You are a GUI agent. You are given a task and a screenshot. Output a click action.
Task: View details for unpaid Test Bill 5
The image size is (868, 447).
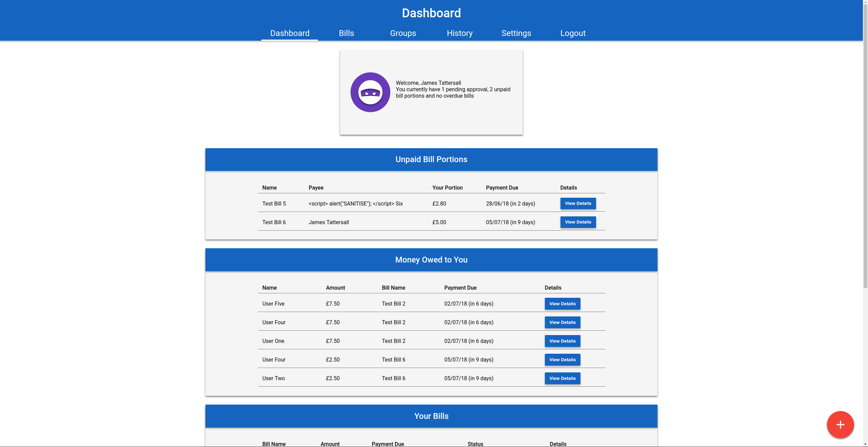578,203
